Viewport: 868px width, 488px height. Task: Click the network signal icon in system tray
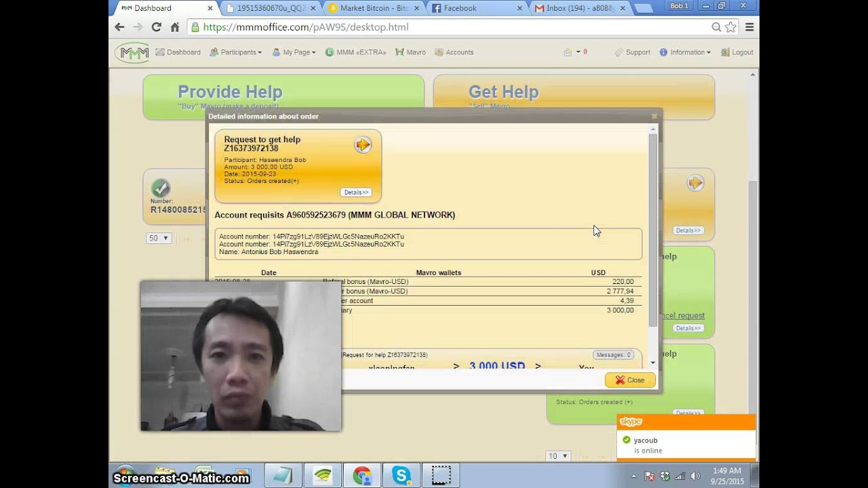pos(679,476)
